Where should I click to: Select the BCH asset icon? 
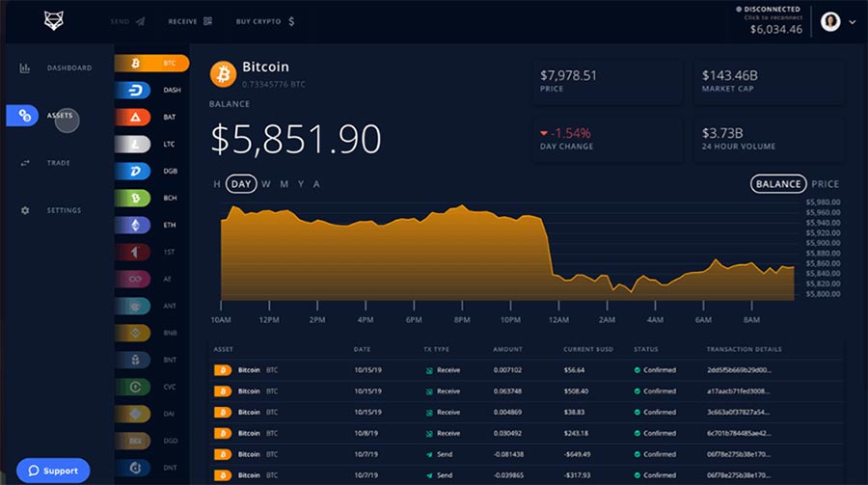pyautogui.click(x=133, y=198)
